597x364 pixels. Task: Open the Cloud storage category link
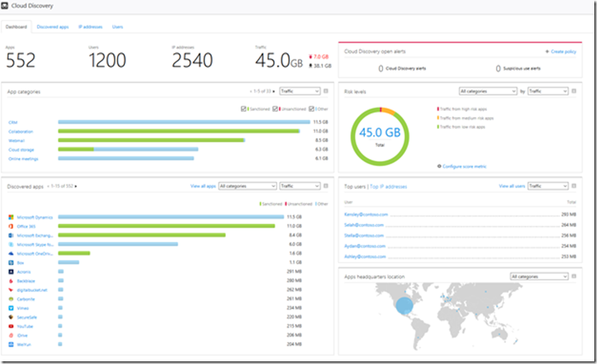pyautogui.click(x=21, y=150)
